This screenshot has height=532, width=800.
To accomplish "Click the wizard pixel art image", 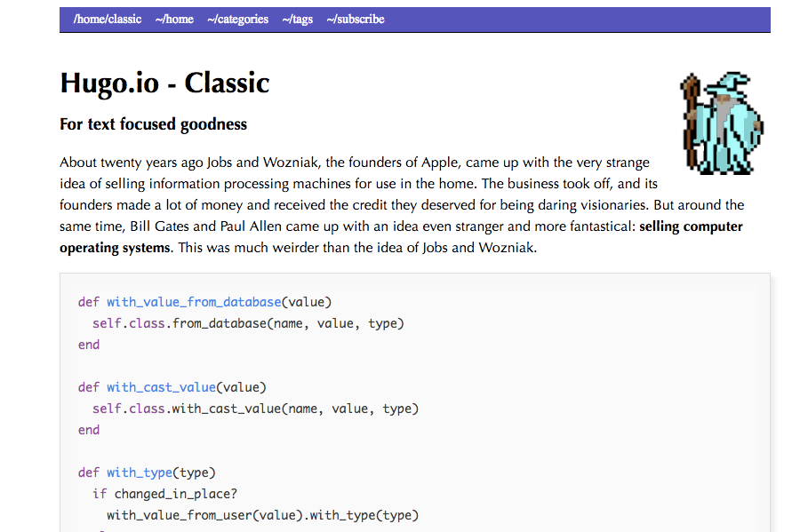I will [x=722, y=123].
